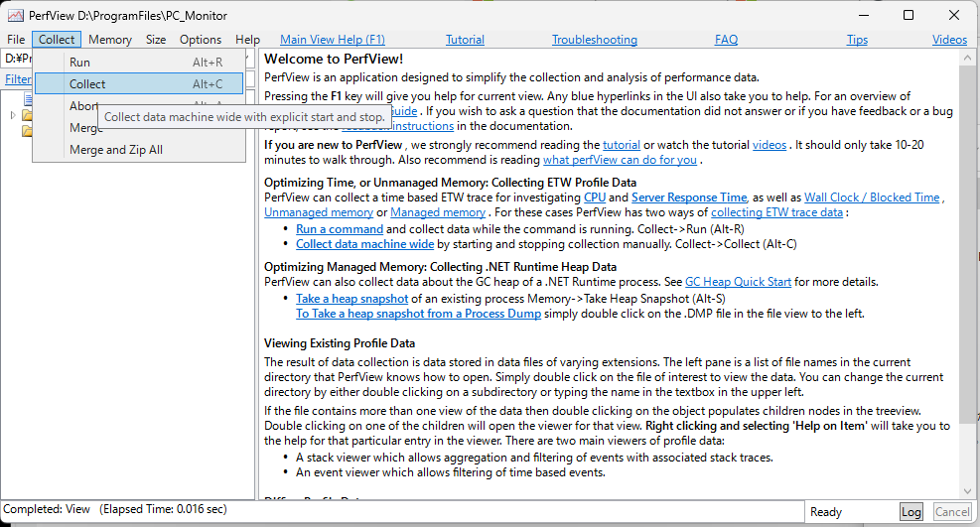
Task: Click the help pane vertical scrollbar thumb
Action: pos(967,245)
